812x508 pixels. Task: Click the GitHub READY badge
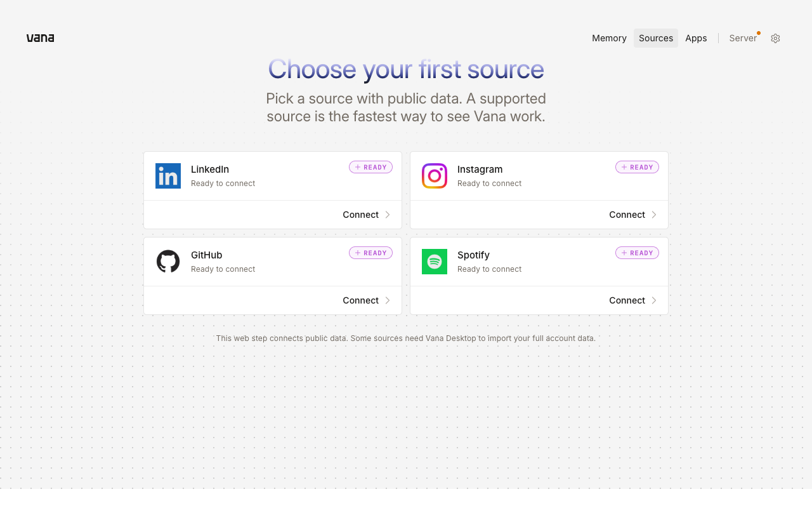point(370,253)
